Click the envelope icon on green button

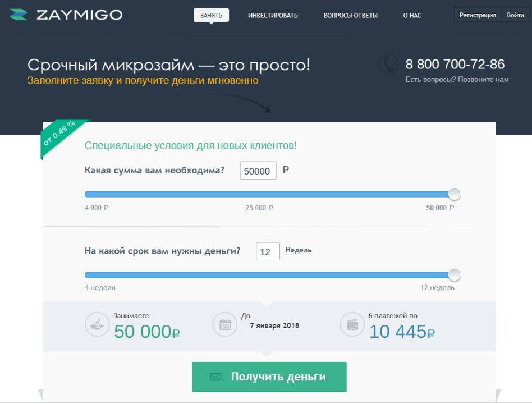215,377
